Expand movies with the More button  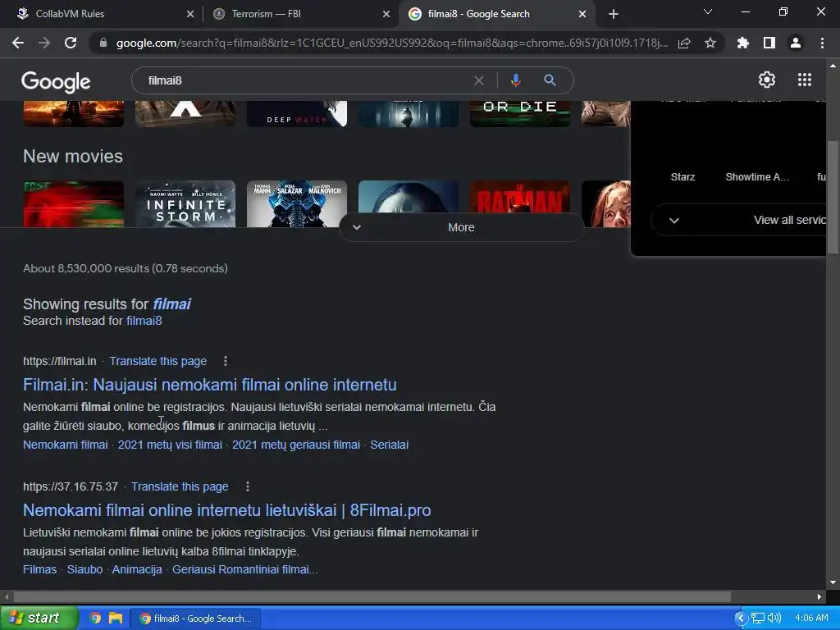[x=461, y=227]
